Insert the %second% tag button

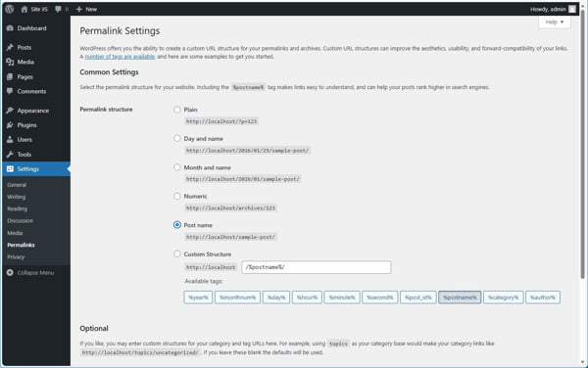pos(380,298)
